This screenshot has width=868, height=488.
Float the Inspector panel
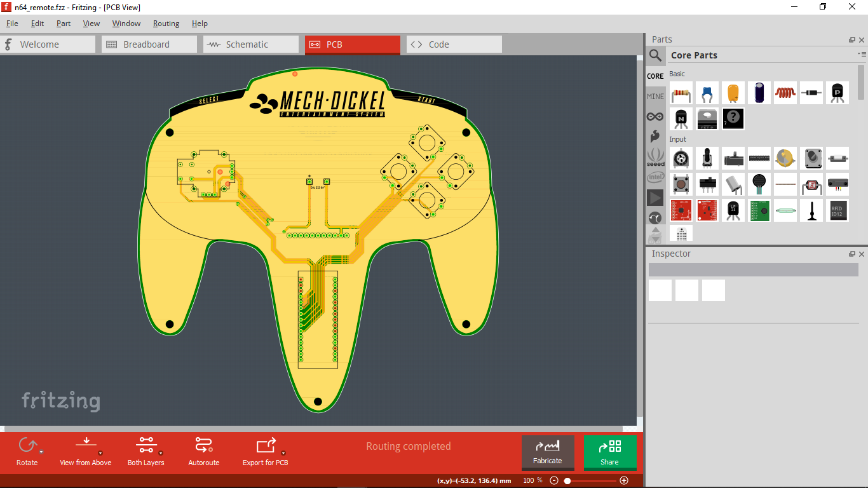coord(852,254)
